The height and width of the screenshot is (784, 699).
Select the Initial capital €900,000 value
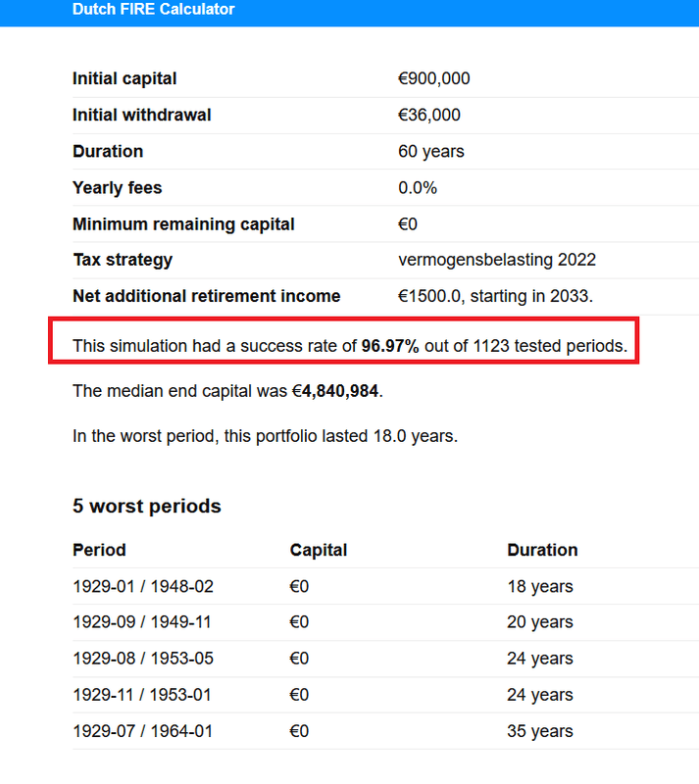tap(433, 78)
